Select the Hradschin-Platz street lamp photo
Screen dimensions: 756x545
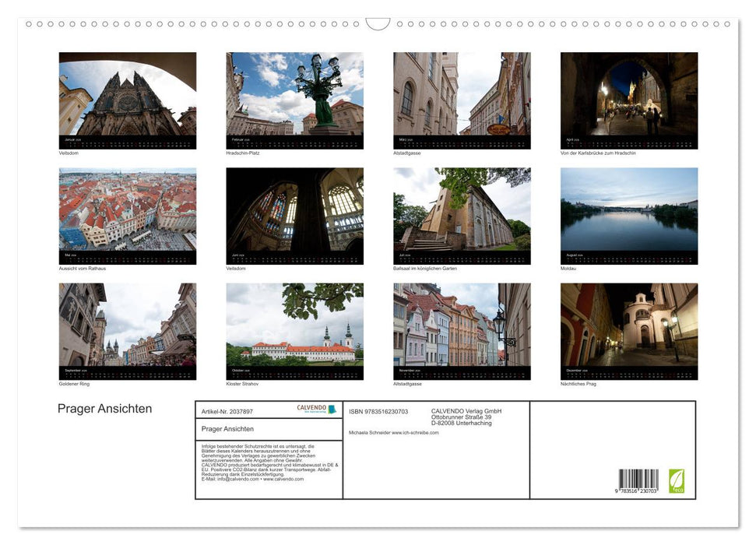[294, 95]
